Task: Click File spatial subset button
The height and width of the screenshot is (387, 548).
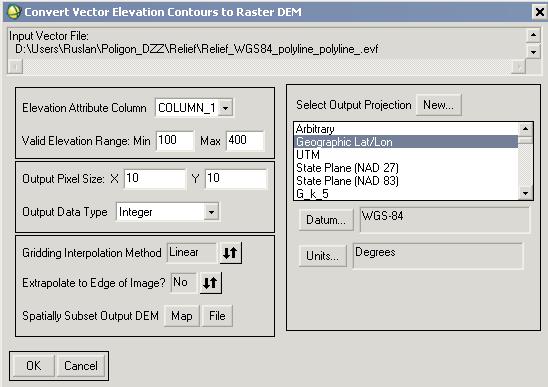Action: (x=217, y=316)
